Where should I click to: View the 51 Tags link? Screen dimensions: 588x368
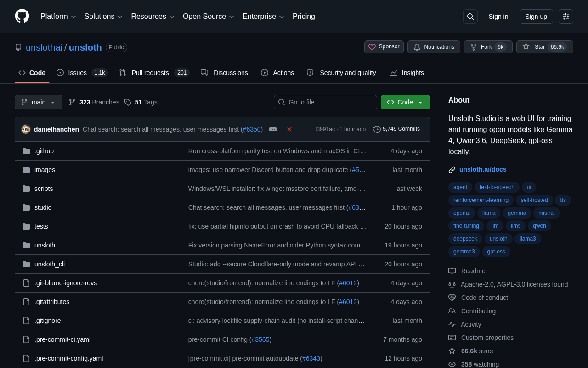pos(141,102)
